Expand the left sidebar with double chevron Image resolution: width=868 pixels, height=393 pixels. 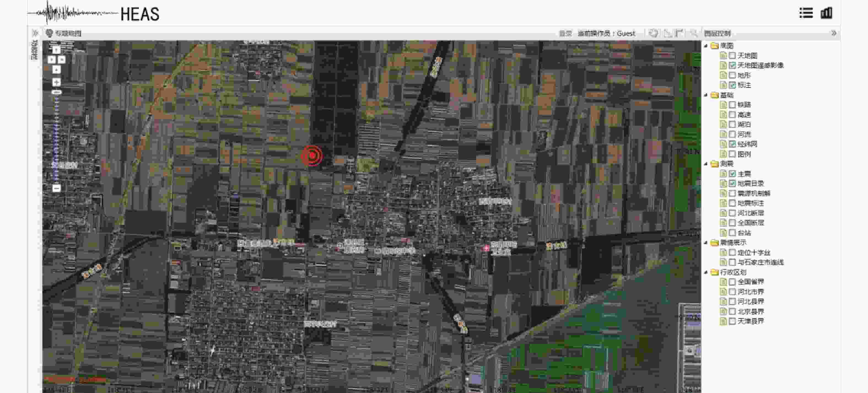(35, 33)
